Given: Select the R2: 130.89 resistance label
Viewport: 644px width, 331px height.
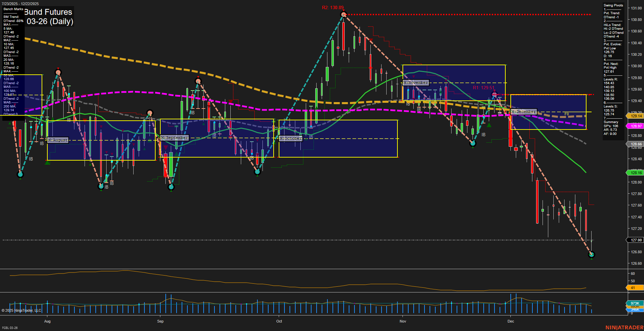Looking at the screenshot, I should click(x=332, y=6).
